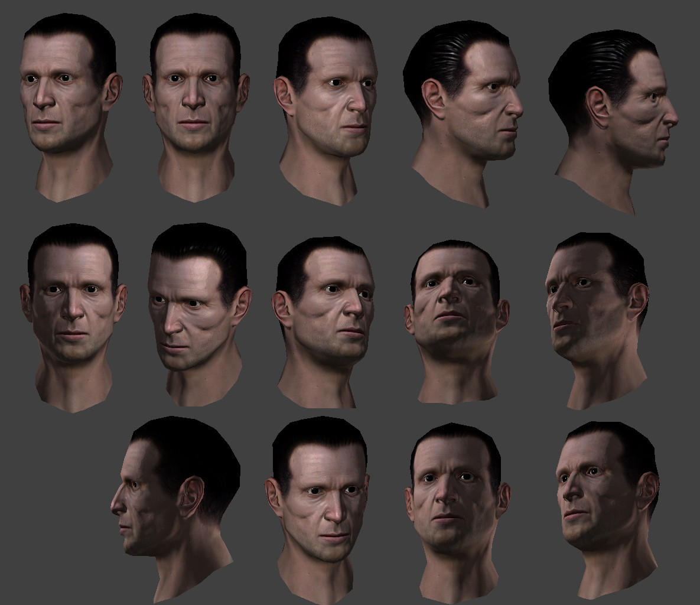Pick the head tilted downward with a scowl
The height and width of the screenshot is (605, 700).
pyautogui.click(x=199, y=315)
